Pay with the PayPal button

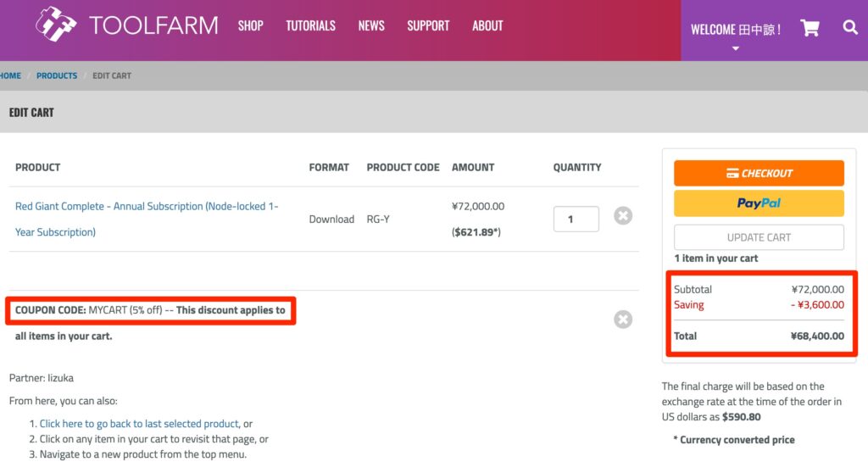tap(759, 203)
